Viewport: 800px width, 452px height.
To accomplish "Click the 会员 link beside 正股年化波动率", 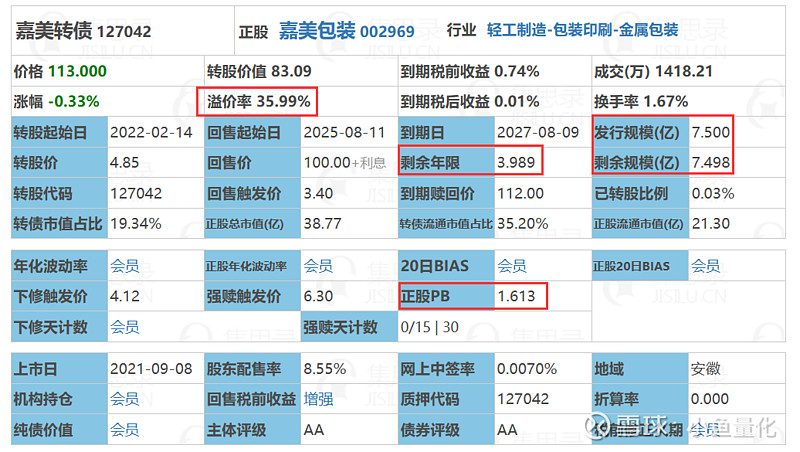I will [318, 266].
